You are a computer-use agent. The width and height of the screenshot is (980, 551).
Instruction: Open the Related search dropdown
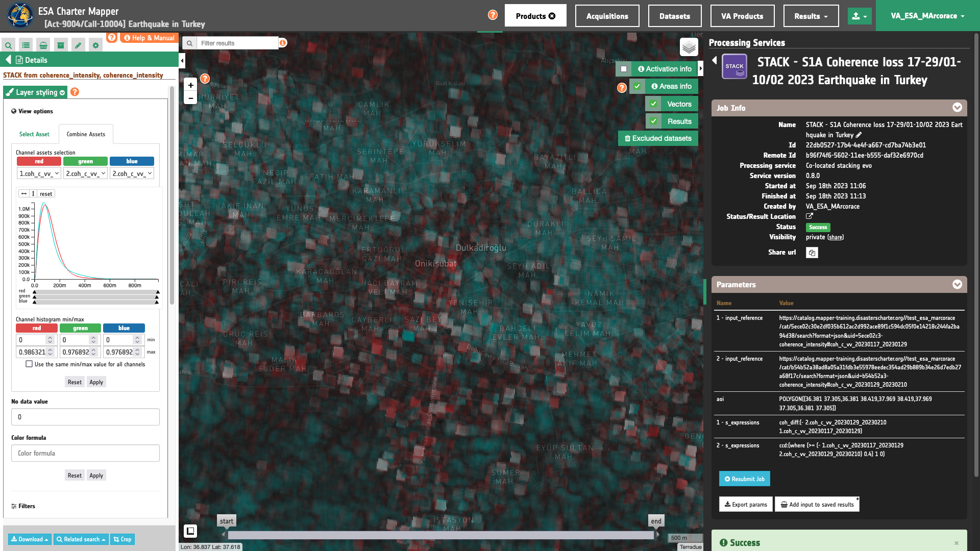point(81,539)
